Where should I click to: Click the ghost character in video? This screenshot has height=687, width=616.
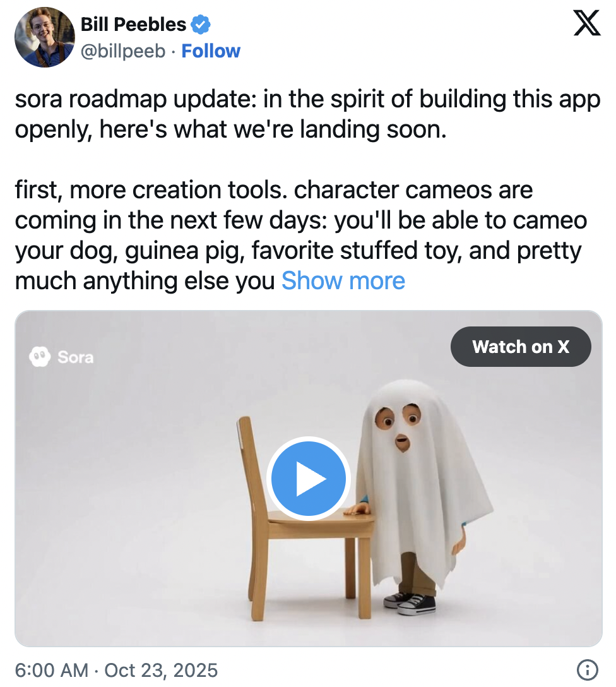pyautogui.click(x=420, y=491)
